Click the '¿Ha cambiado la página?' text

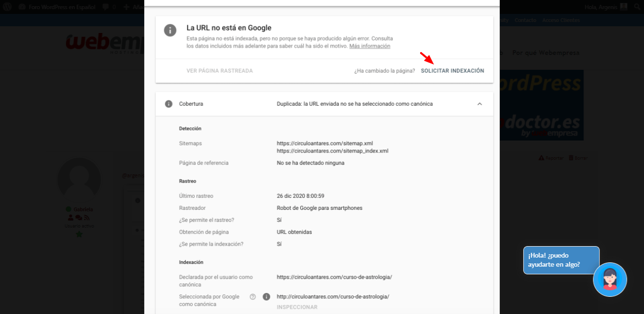tap(384, 71)
